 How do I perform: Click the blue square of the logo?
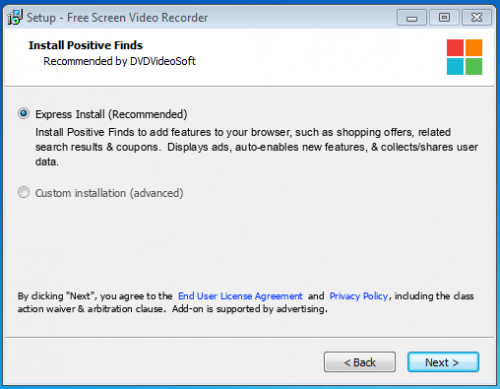pos(455,66)
